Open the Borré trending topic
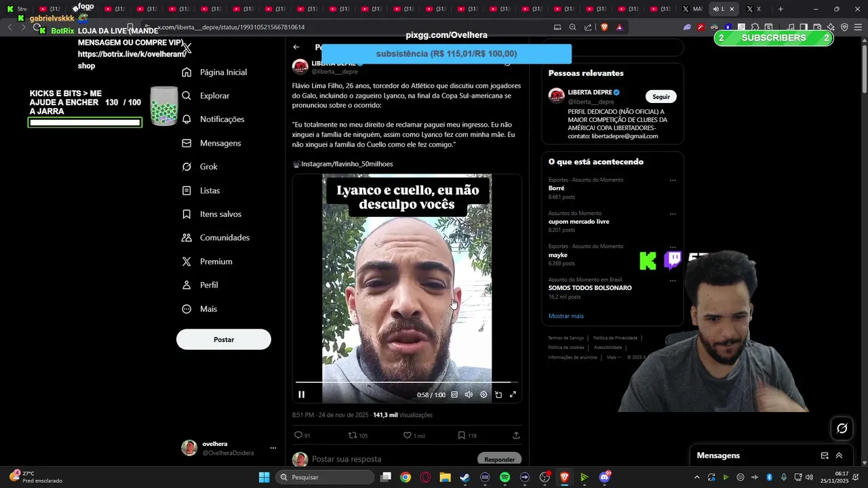 [556, 188]
